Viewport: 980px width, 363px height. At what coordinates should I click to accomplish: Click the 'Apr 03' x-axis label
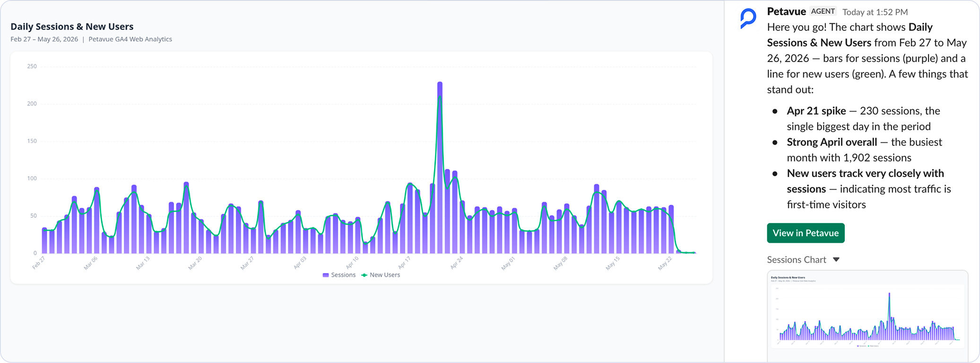pyautogui.click(x=300, y=263)
